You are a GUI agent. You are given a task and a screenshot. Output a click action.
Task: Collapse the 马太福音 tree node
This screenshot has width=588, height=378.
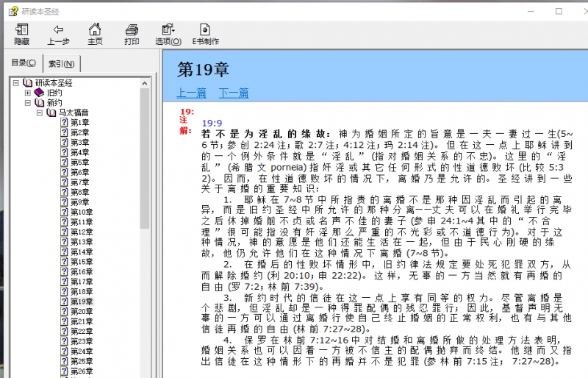point(40,113)
